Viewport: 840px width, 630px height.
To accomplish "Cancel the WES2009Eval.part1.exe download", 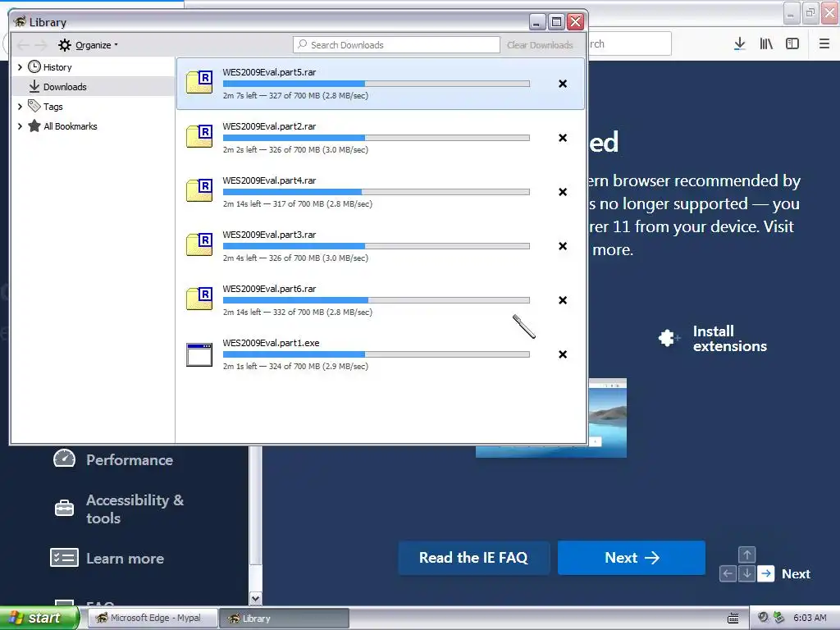I will coord(563,354).
